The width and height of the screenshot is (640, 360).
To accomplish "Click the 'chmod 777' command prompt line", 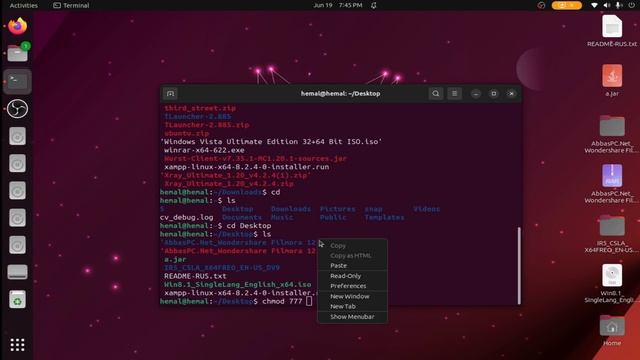I will tap(236, 301).
